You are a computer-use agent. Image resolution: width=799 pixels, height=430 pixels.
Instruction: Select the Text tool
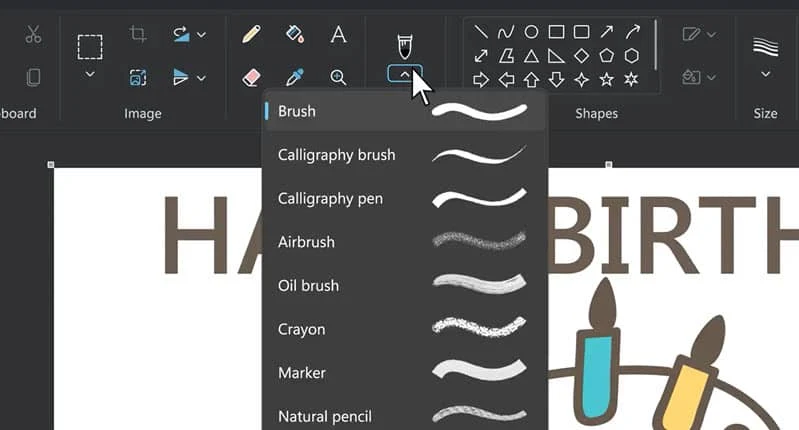(x=338, y=35)
